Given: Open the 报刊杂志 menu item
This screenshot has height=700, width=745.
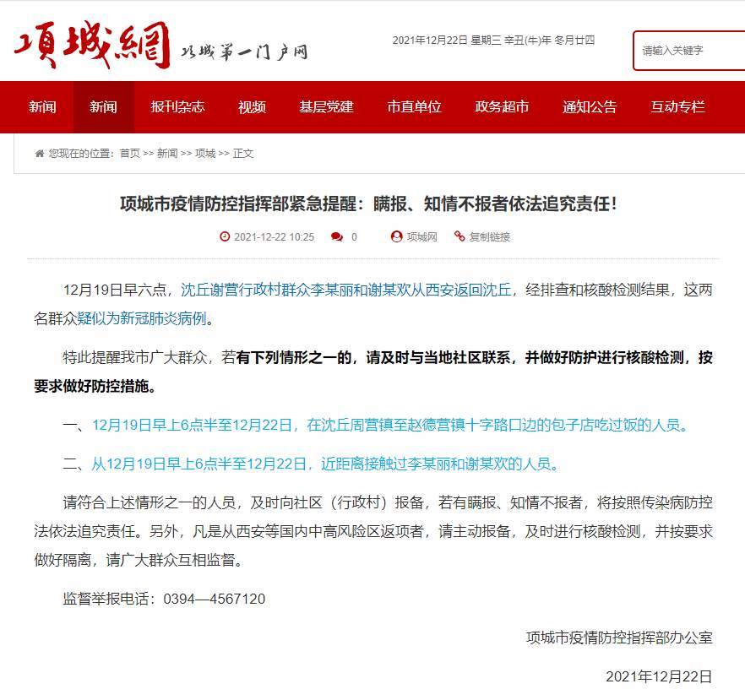Looking at the screenshot, I should (x=177, y=107).
